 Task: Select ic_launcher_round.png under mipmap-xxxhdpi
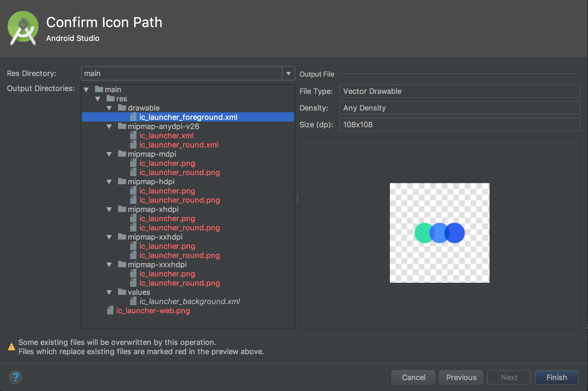pyautogui.click(x=179, y=283)
